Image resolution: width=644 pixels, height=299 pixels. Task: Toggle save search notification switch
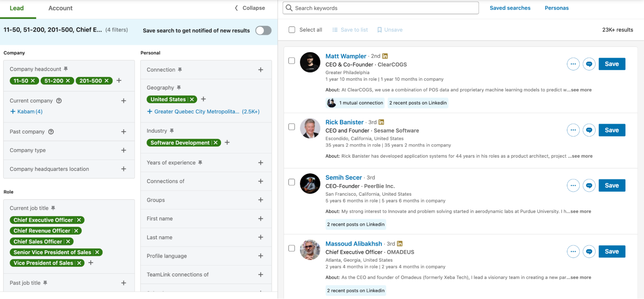coord(264,31)
